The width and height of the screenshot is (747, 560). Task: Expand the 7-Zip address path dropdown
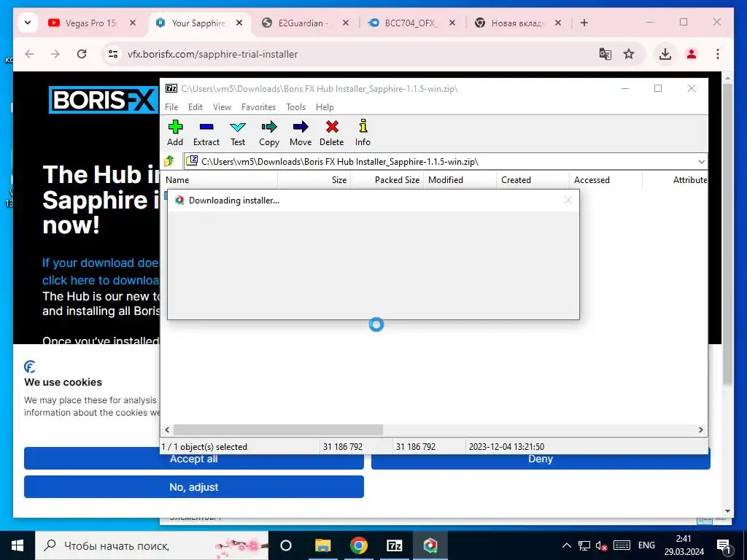[701, 161]
